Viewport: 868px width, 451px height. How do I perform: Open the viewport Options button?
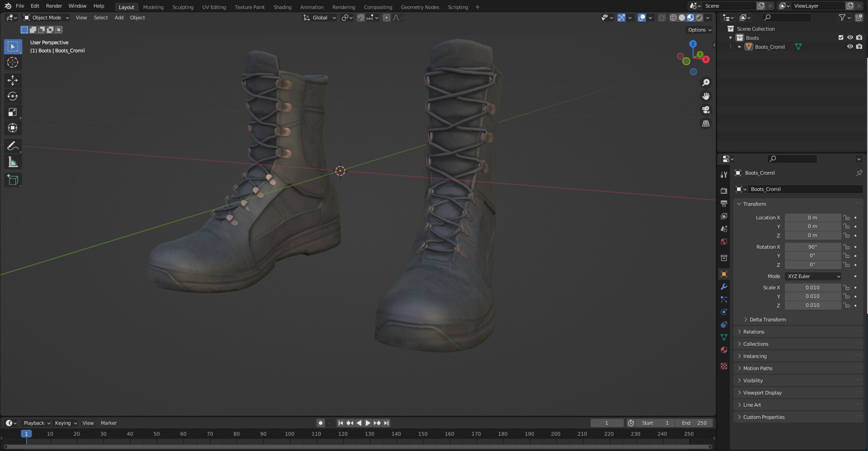699,29
